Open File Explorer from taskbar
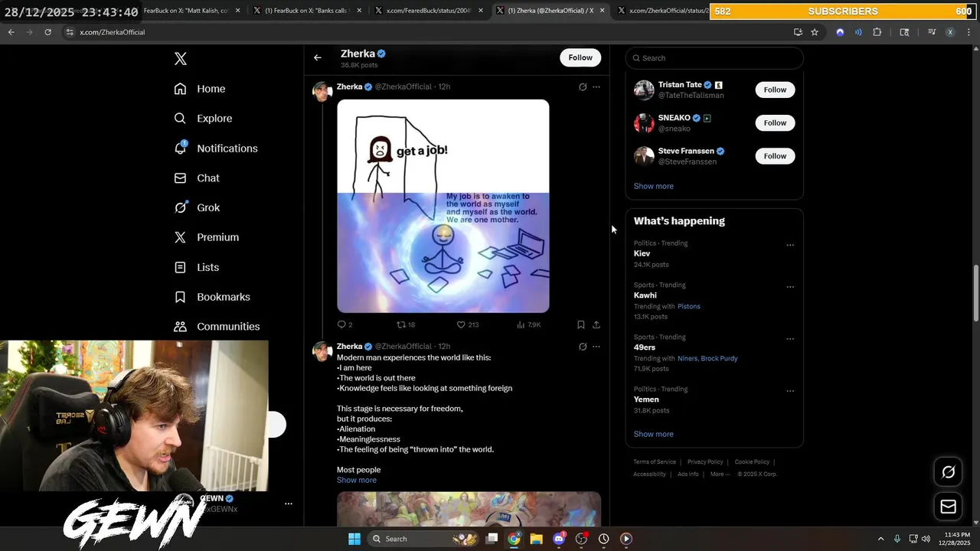Image resolution: width=980 pixels, height=551 pixels. [537, 539]
